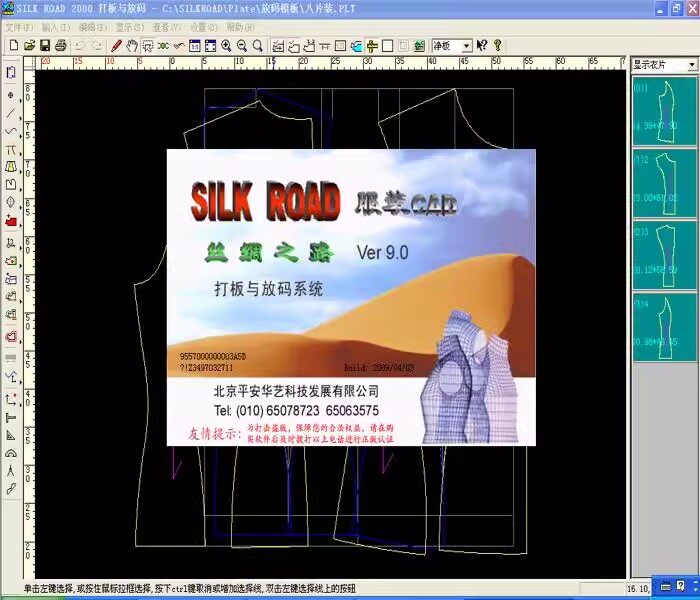
Task: Select the protractor arc tool
Action: click(x=11, y=453)
